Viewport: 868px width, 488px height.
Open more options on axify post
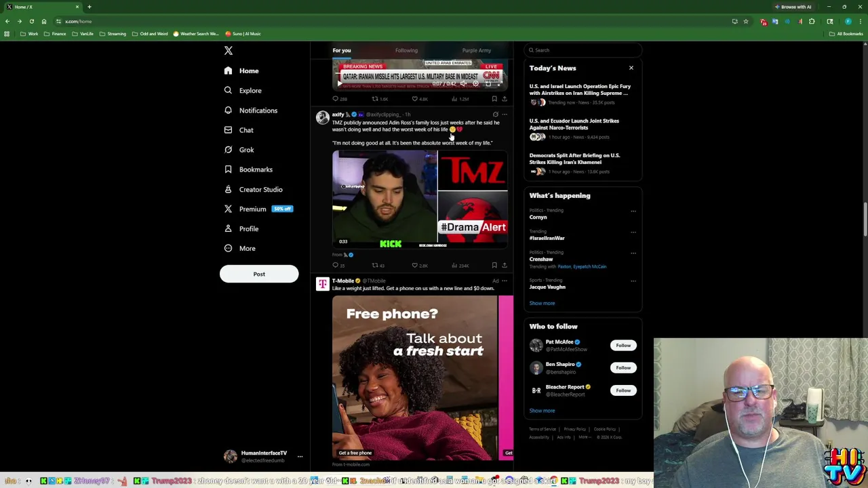505,115
